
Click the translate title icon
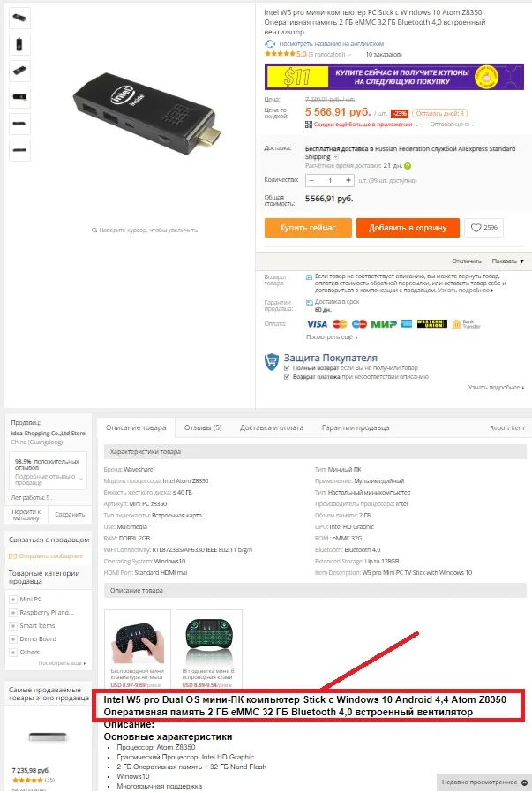[x=270, y=44]
